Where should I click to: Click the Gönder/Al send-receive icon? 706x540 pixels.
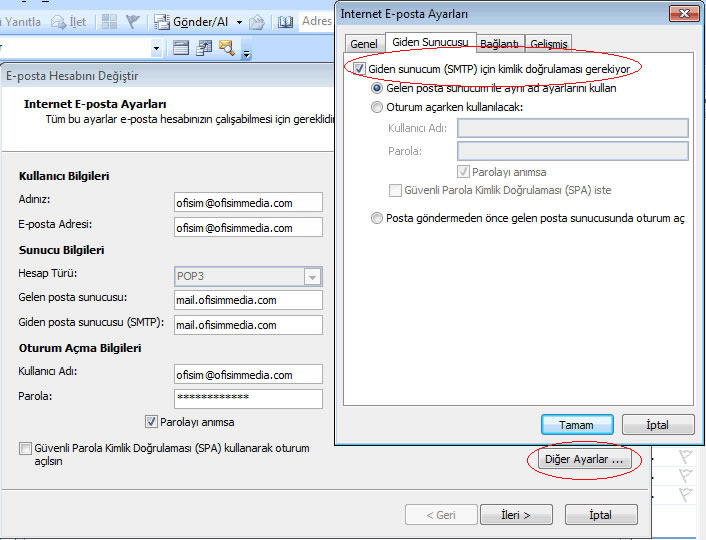tap(162, 22)
